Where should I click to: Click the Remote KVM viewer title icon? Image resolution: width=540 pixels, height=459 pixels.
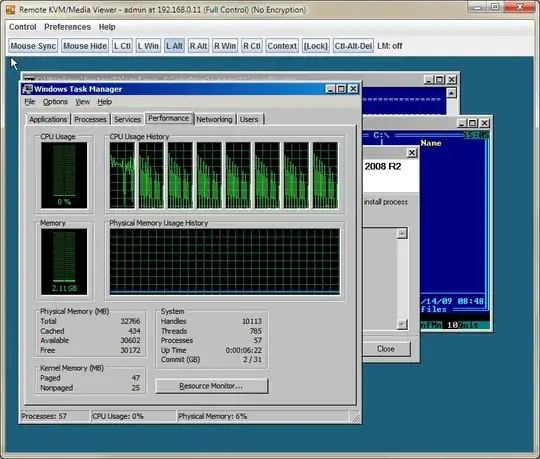[x=11, y=10]
